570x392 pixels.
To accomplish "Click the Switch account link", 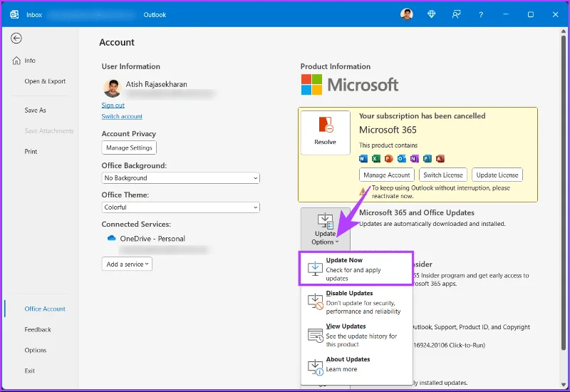I will 122,116.
